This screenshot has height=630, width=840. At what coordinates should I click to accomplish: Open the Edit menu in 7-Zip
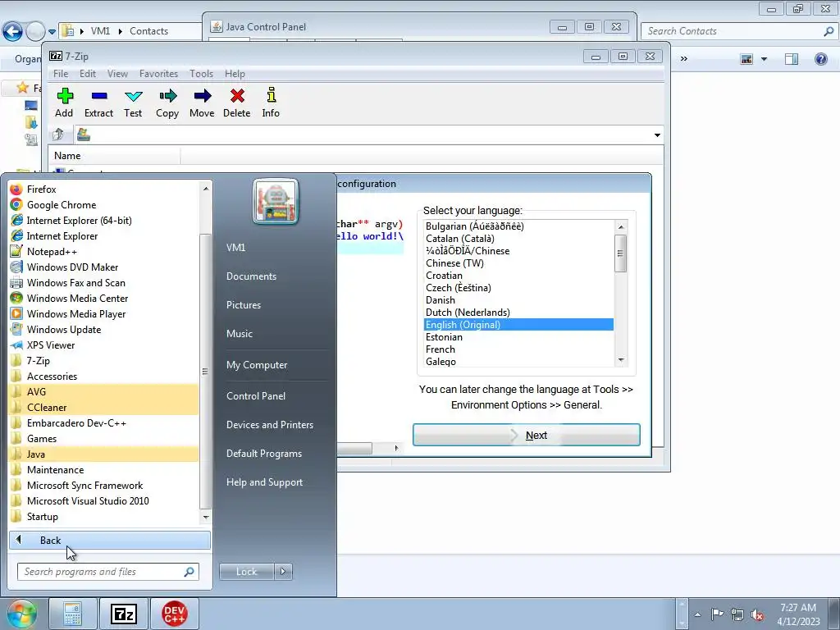pos(88,74)
